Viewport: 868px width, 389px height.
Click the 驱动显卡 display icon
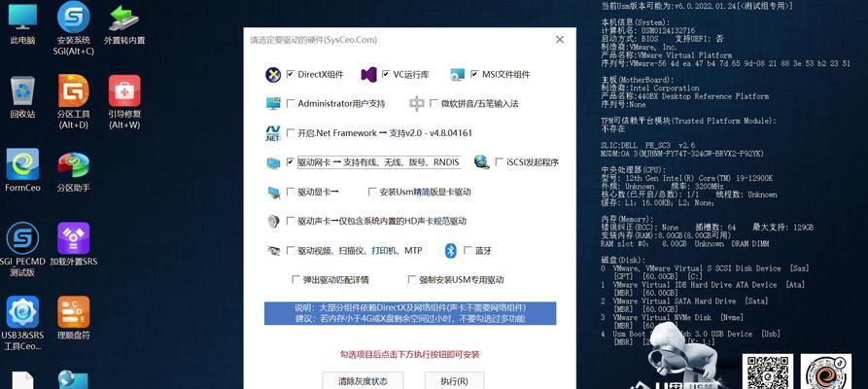pyautogui.click(x=273, y=193)
